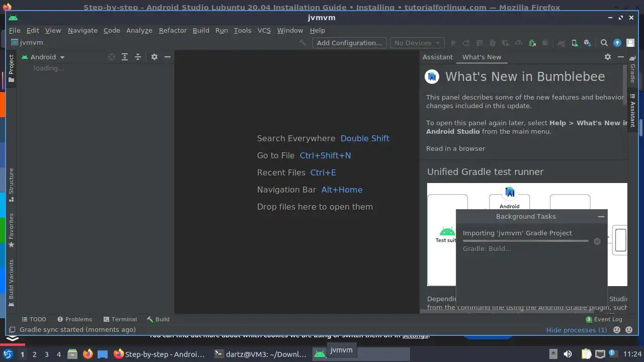Open the SDK Manager icon
This screenshot has width=644, height=362.
point(587,43)
